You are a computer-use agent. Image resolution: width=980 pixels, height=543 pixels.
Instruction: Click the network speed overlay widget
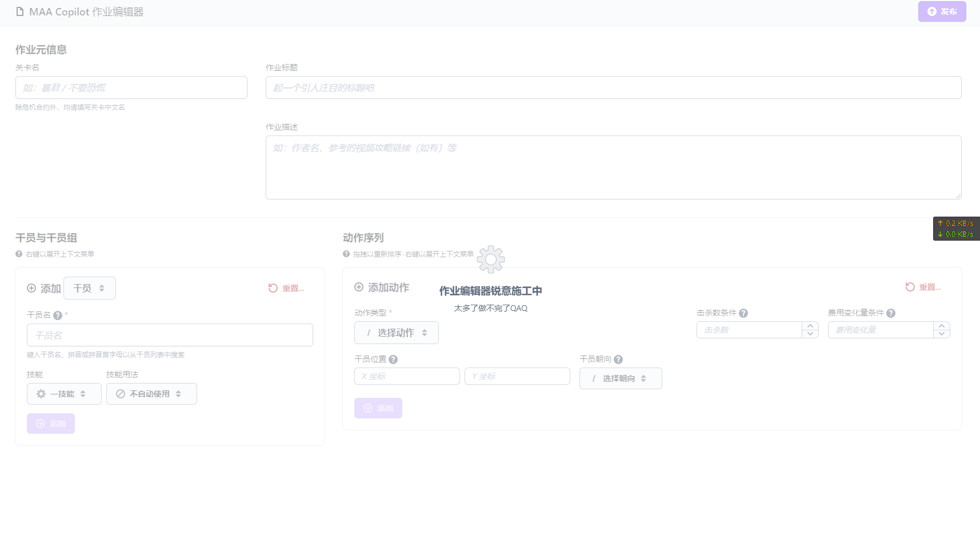(957, 229)
